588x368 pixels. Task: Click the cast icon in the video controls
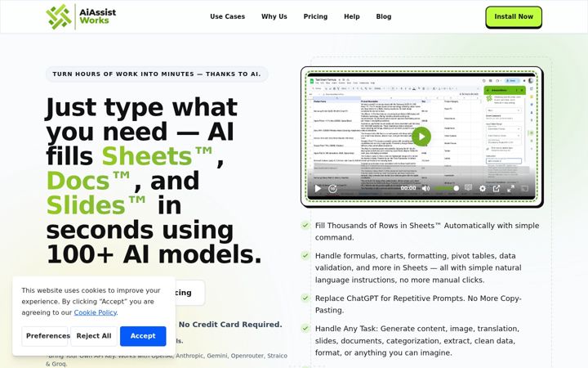[x=525, y=188]
